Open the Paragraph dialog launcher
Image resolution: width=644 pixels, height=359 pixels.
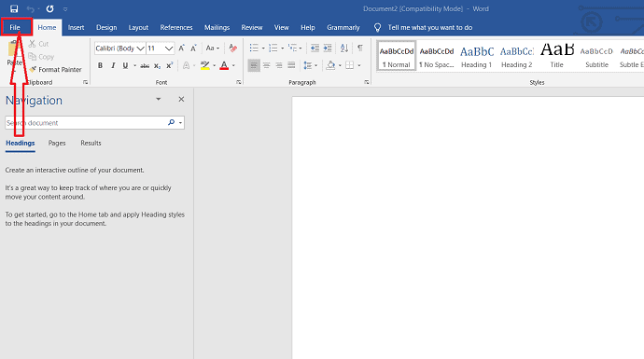367,82
